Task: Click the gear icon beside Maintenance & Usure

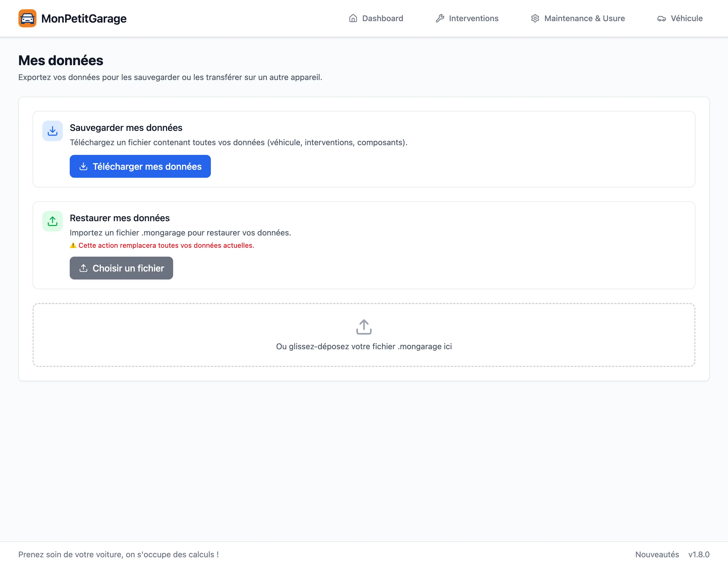Action: tap(535, 18)
